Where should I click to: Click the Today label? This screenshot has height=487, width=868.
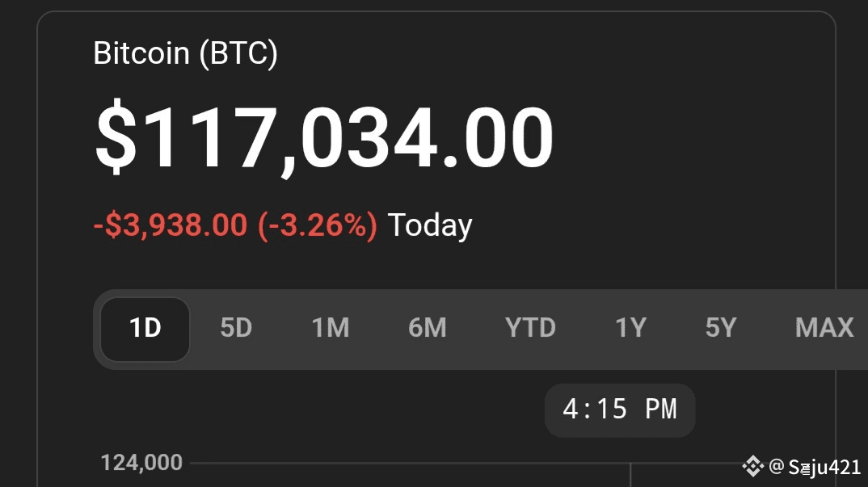point(430,225)
